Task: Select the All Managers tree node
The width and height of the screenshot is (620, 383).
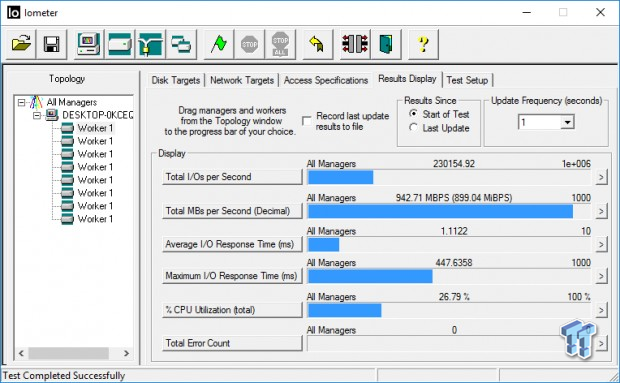Action: tap(72, 102)
